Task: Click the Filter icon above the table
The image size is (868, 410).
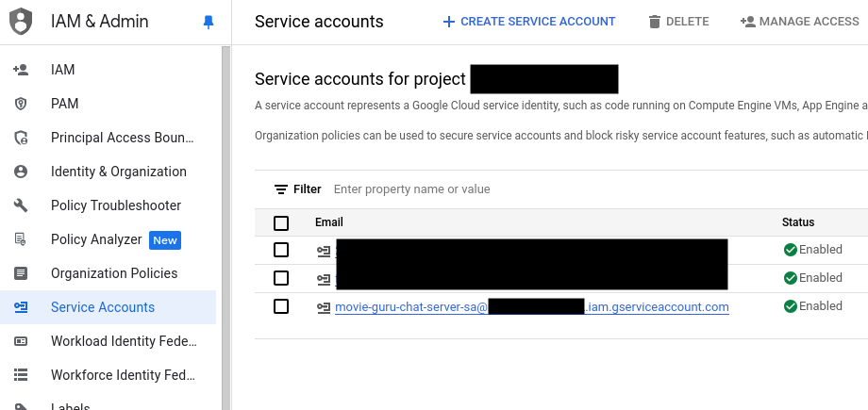Action: (x=281, y=189)
